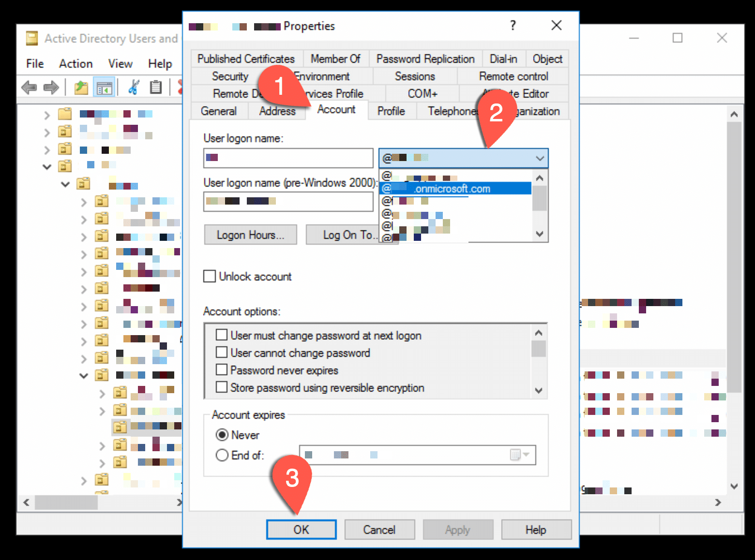Switch to the Member Of tab
The height and width of the screenshot is (560, 755).
pyautogui.click(x=336, y=59)
